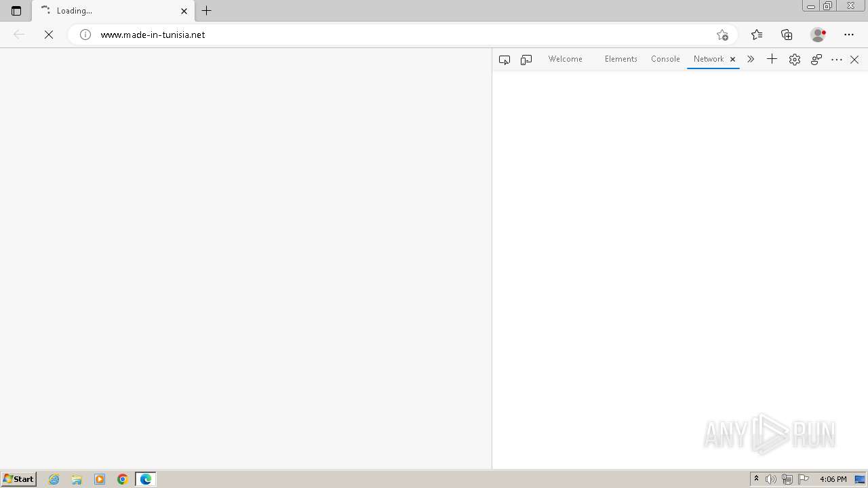
Task: Switch to the Welcome tab
Action: click(x=565, y=59)
